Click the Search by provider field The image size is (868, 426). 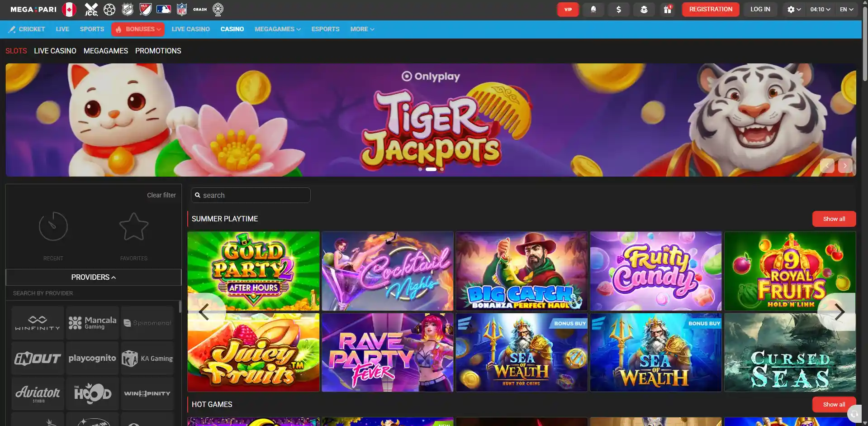tap(94, 293)
